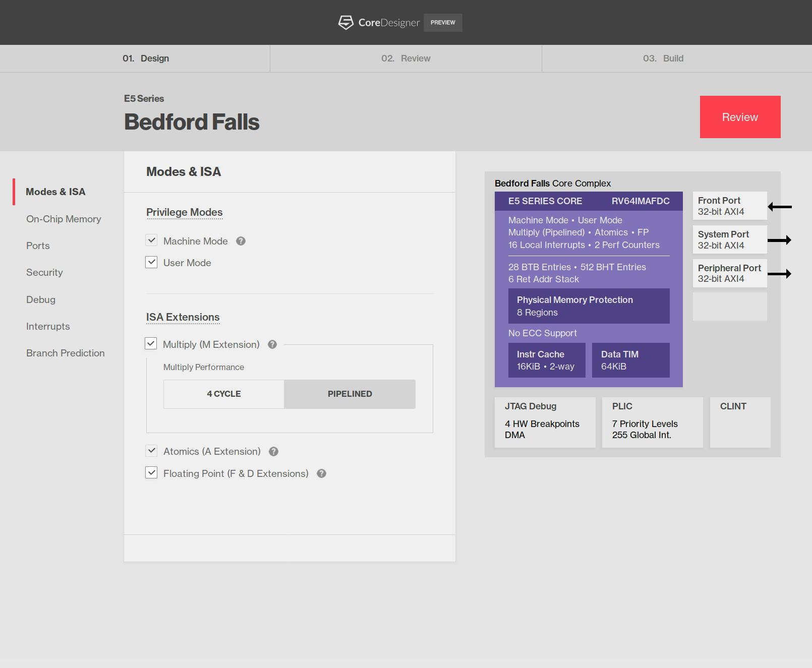Go to the 01. Design step

coord(146,58)
